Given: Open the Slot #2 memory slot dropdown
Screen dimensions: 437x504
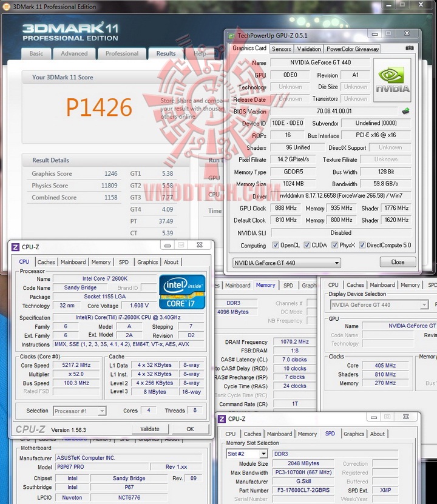Looking at the screenshot, I should click(x=246, y=454).
